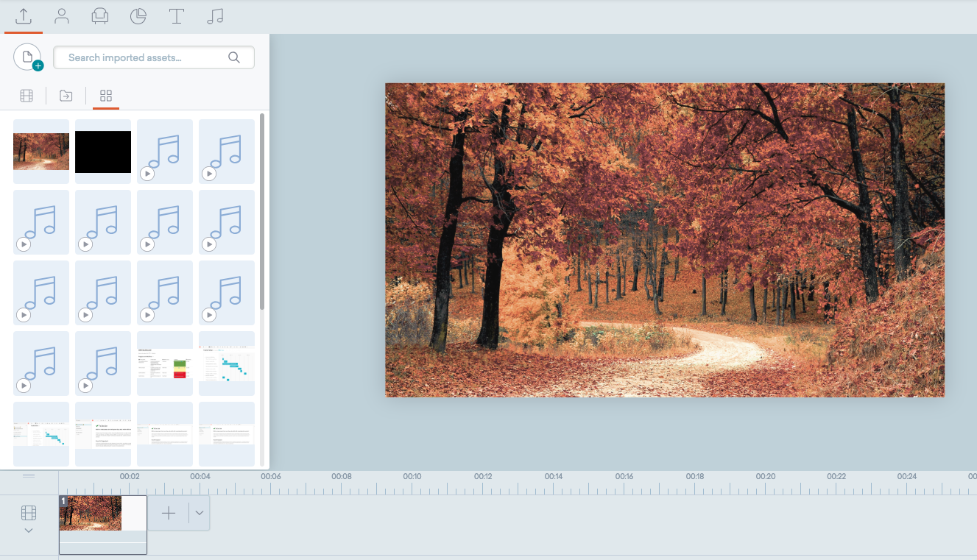Switch to the active Upload tab
Viewport: 977px width, 560px height.
point(23,15)
